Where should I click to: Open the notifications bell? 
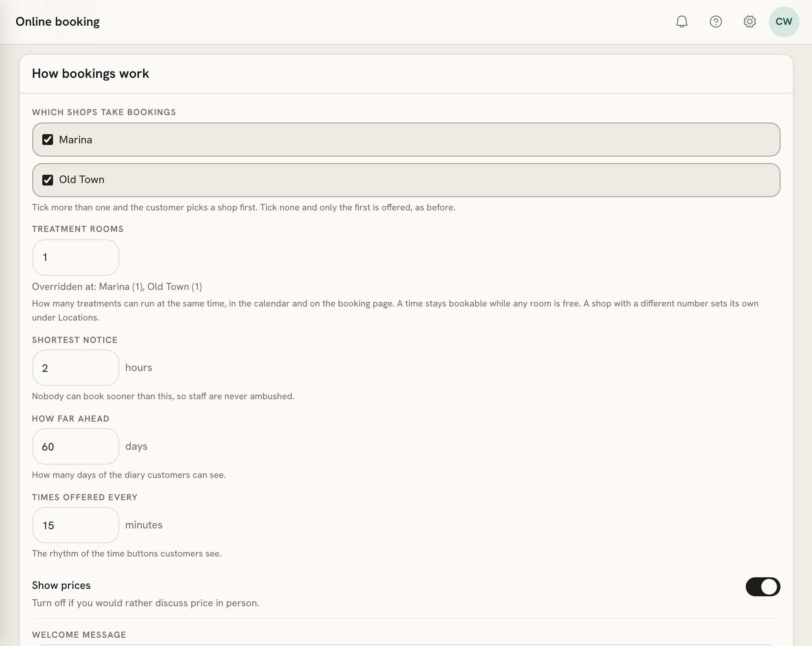(681, 22)
